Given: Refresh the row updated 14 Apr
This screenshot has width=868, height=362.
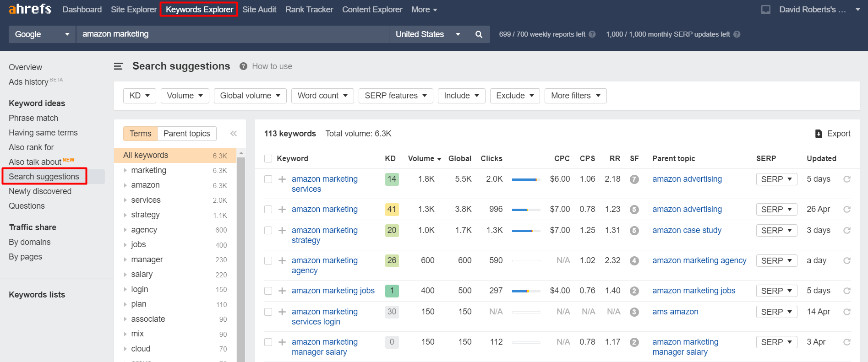Looking at the screenshot, I should [847, 312].
